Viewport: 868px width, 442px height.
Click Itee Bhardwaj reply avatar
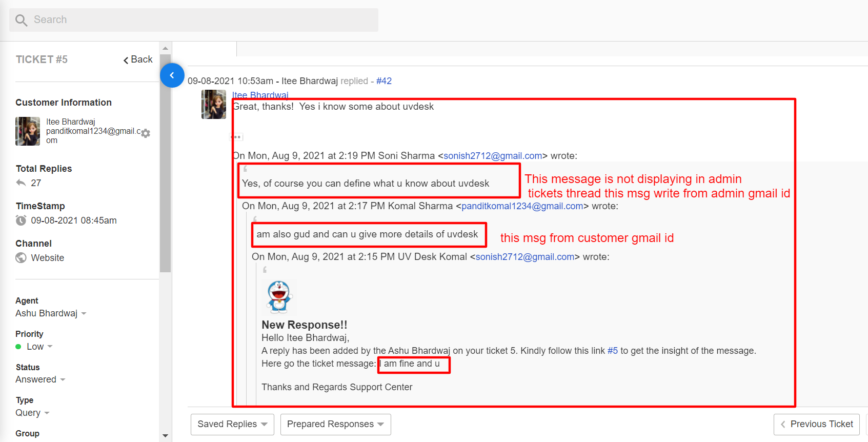coord(214,105)
